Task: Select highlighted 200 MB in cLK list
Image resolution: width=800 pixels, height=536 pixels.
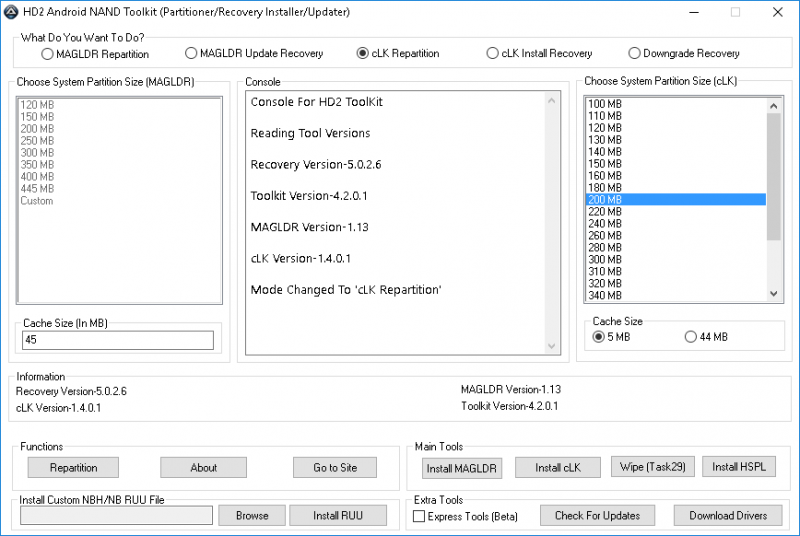Action: (676, 200)
